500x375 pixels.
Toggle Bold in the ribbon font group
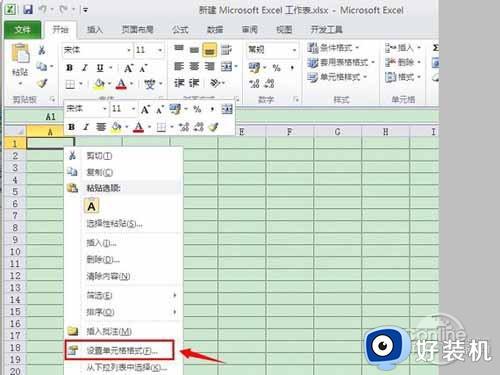coord(69,68)
